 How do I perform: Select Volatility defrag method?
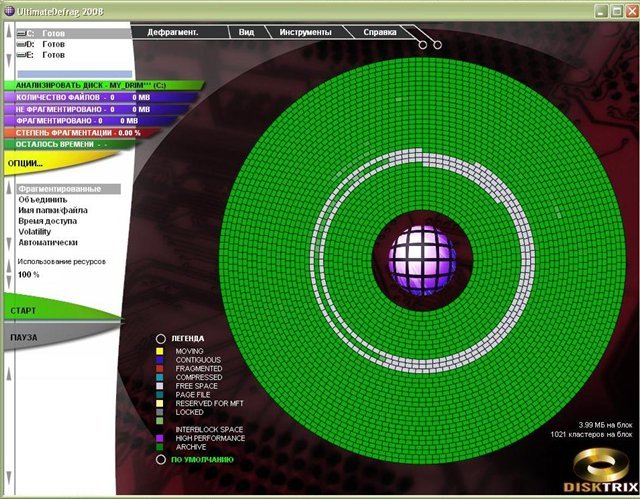(35, 231)
